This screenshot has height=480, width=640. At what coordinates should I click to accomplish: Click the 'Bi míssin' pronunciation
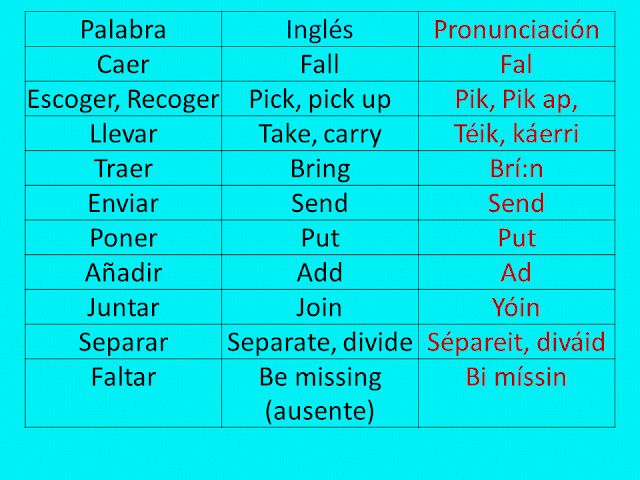[516, 377]
